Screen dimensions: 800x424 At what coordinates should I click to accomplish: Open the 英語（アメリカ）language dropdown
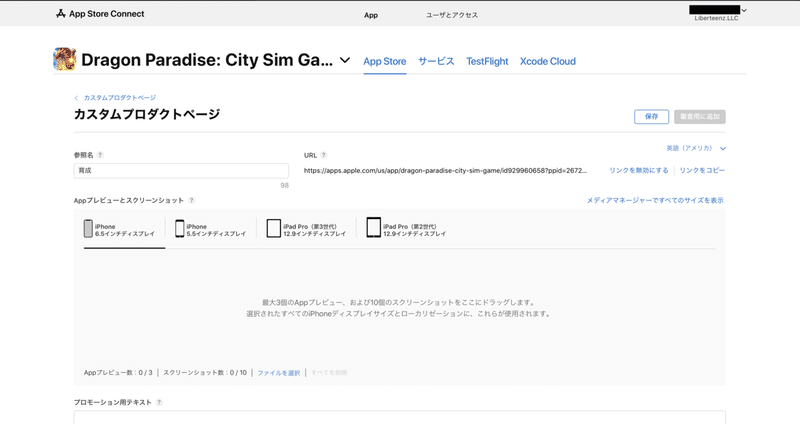pos(696,148)
